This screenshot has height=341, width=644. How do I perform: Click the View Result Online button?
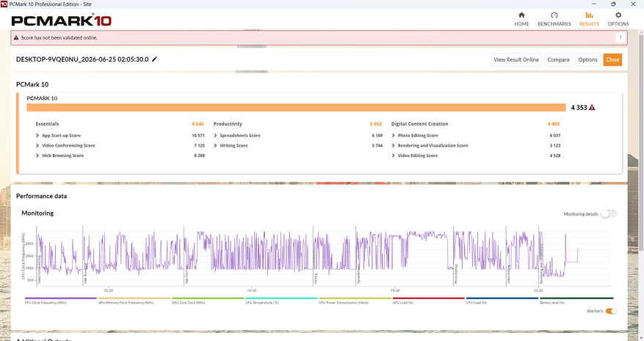tap(516, 59)
